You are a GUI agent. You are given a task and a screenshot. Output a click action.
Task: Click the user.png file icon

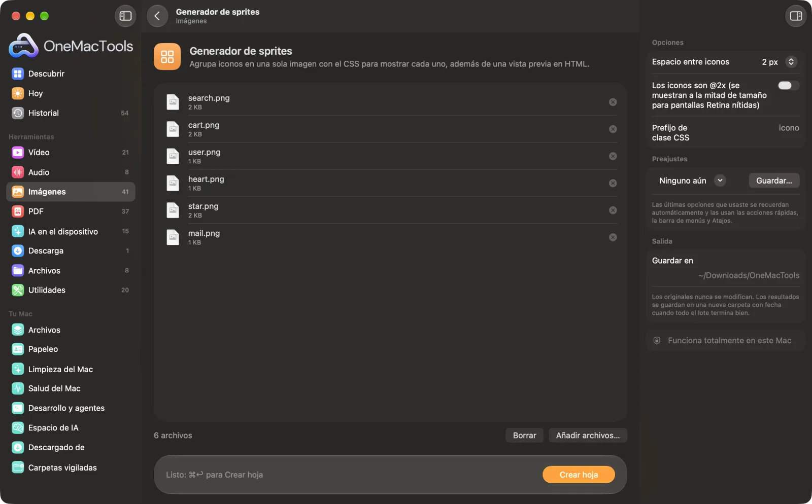pos(173,156)
